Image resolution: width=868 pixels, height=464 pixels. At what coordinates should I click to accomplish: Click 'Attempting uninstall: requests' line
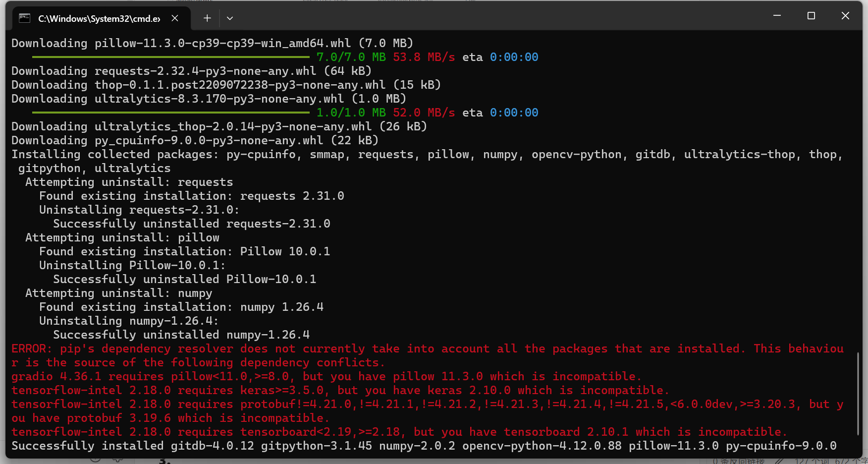(129, 182)
